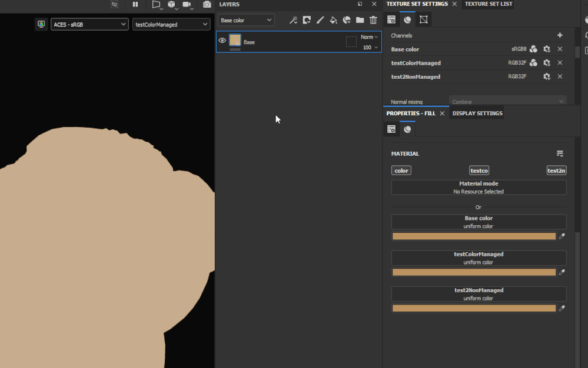The height and width of the screenshot is (368, 588).
Task: Click the test2NonManaged uniform color swatch
Action: click(474, 309)
